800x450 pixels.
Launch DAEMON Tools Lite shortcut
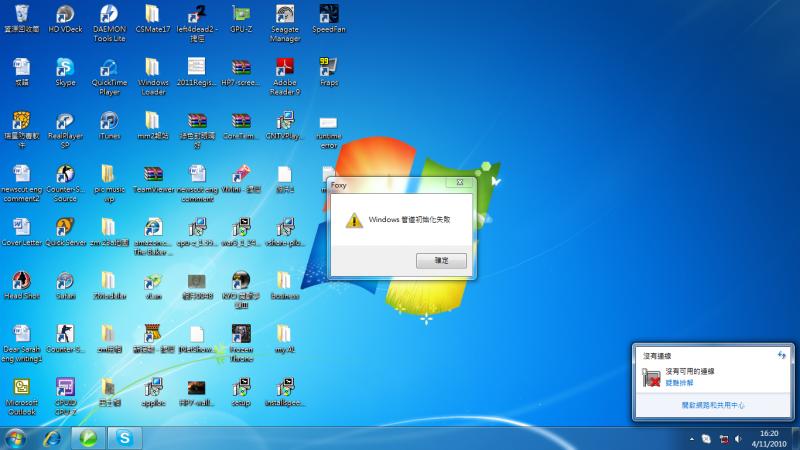point(109,23)
